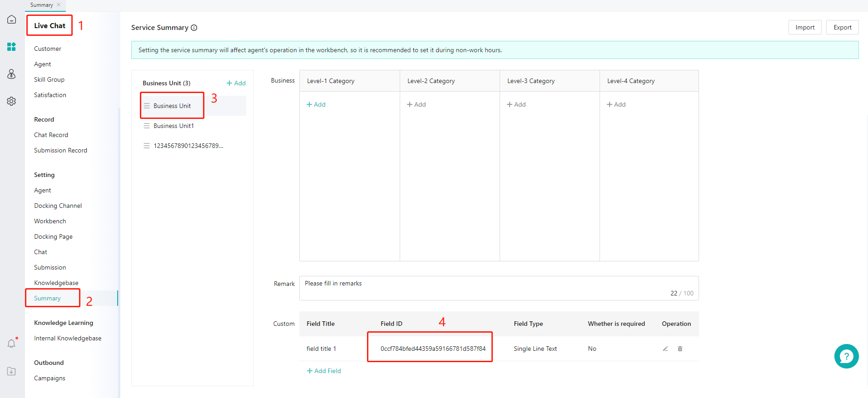Add a Level-4 Category
This screenshot has height=398, width=868.
coord(616,104)
